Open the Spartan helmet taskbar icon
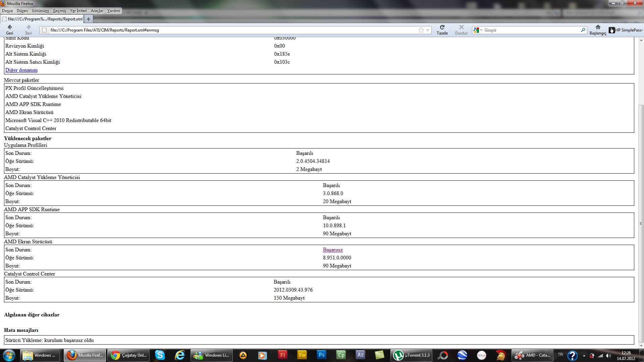 click(x=501, y=355)
